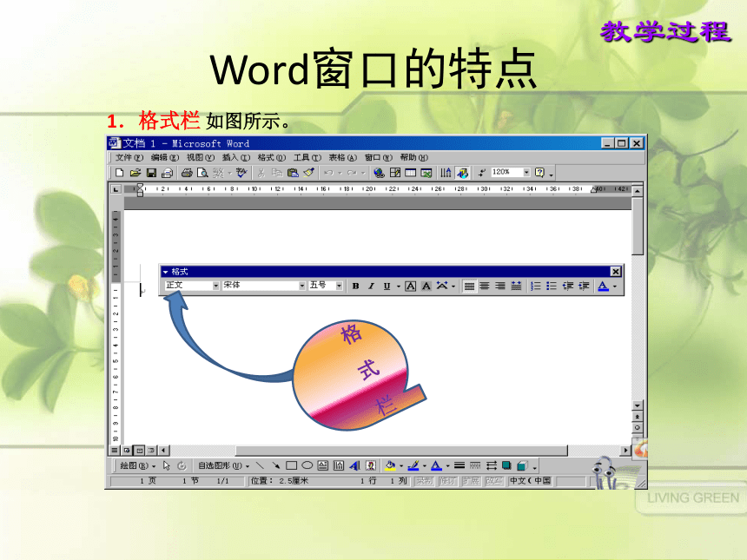This screenshot has width=747, height=560.
Task: Expand the font color dropdown arrow in the format bar
Action: [615, 286]
